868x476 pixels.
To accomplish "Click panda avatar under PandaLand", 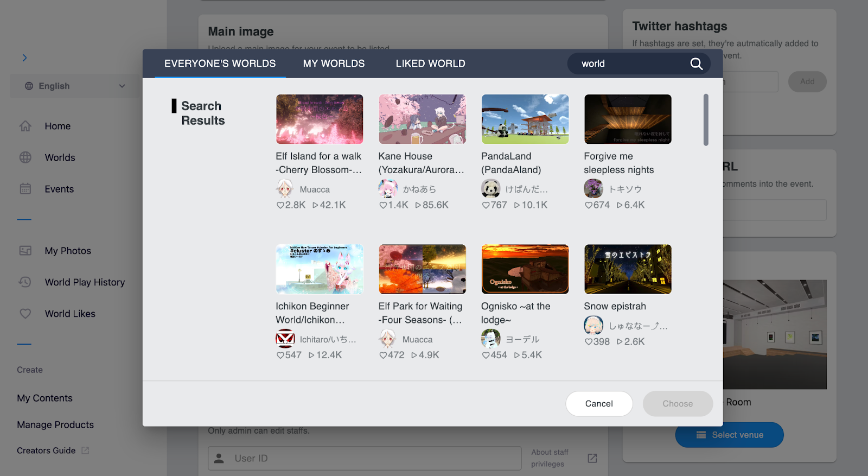I will tap(491, 189).
